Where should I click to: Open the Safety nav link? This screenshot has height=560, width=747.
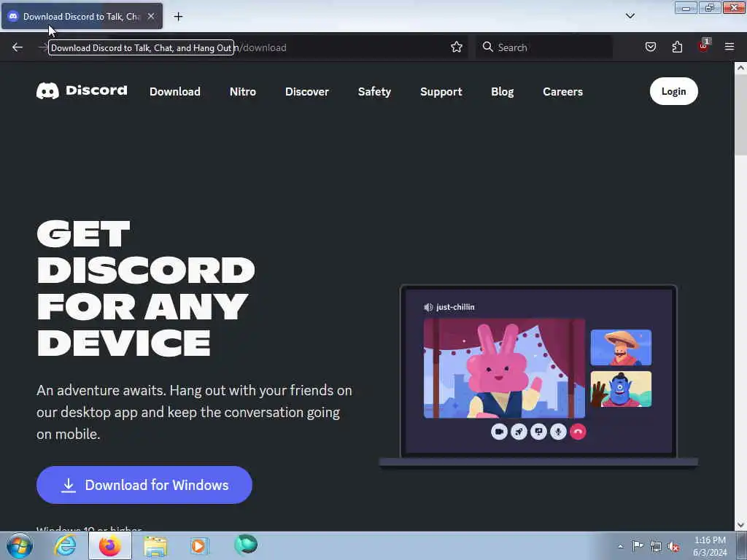pos(374,91)
